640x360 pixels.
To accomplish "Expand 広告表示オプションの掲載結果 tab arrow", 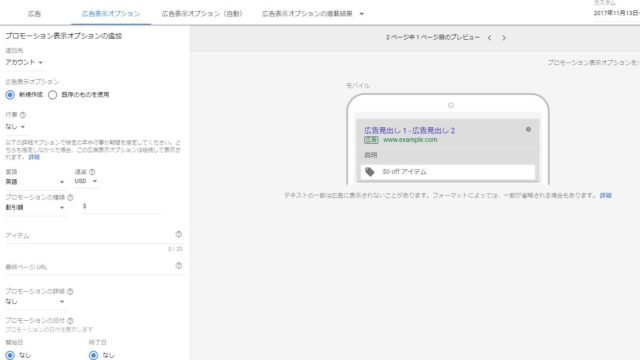I will [361, 14].
